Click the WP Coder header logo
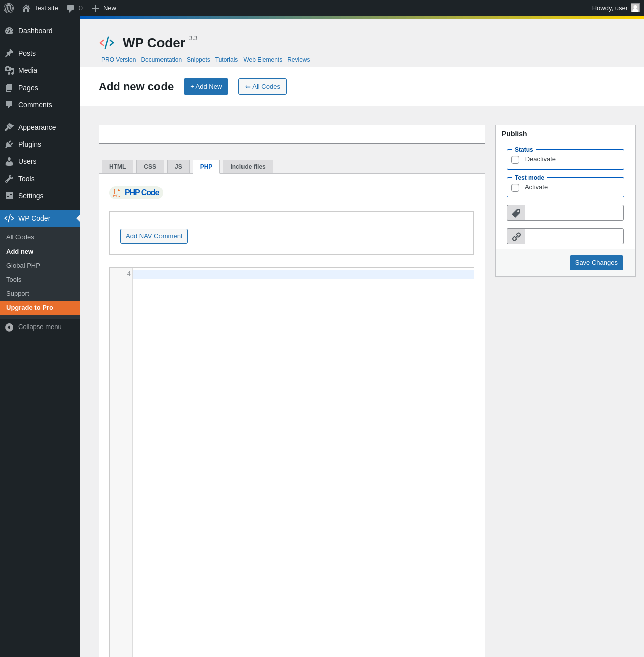 (107, 43)
